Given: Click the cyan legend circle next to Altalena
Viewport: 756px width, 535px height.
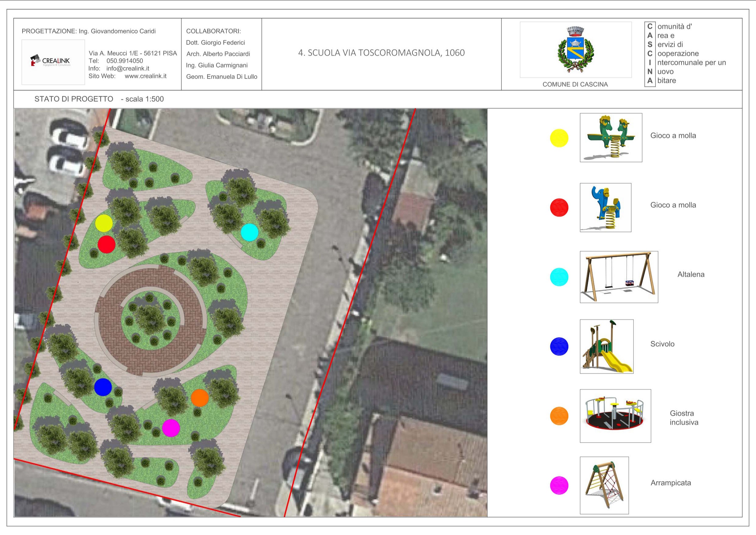Looking at the screenshot, I should [559, 277].
